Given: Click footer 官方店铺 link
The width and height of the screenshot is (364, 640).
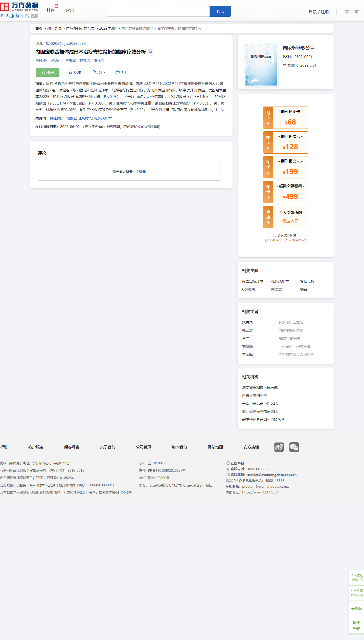Looking at the screenshot, I should 251,447.
